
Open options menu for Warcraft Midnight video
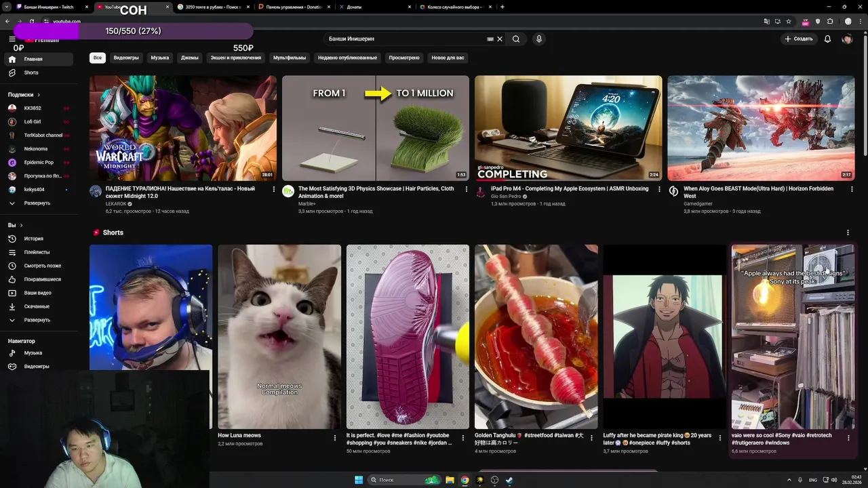click(274, 190)
